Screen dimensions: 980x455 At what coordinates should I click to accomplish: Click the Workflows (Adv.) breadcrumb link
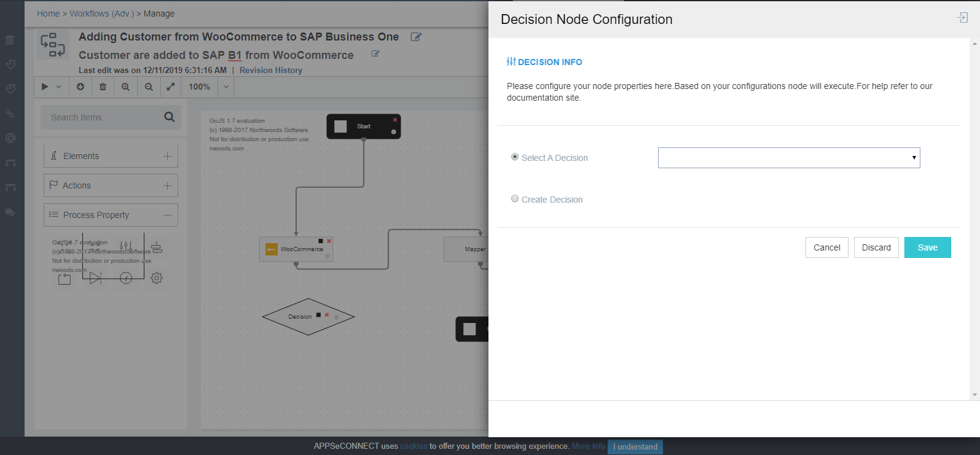point(101,14)
